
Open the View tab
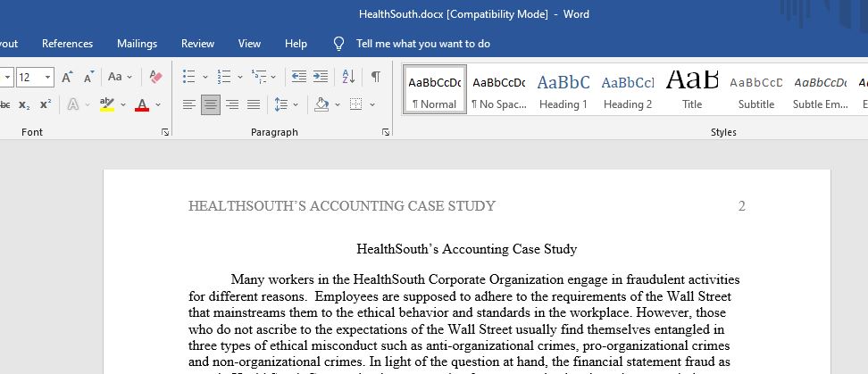(249, 44)
